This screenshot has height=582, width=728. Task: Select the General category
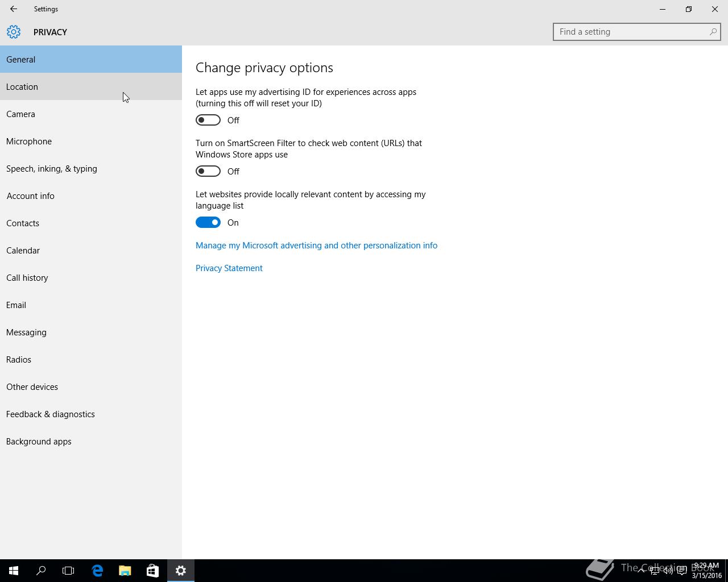click(91, 59)
